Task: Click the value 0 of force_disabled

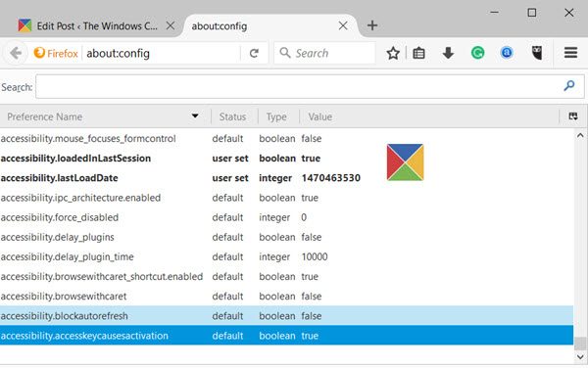Action: (304, 217)
